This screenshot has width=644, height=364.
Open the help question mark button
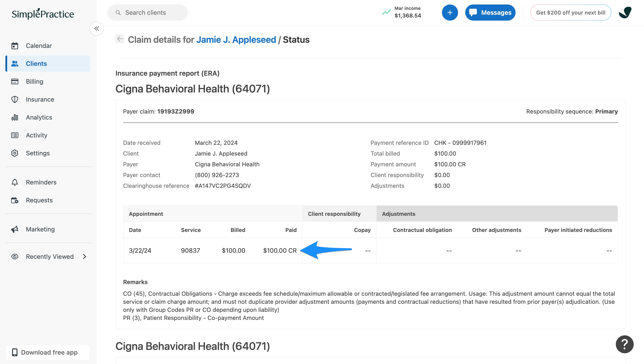(625, 344)
